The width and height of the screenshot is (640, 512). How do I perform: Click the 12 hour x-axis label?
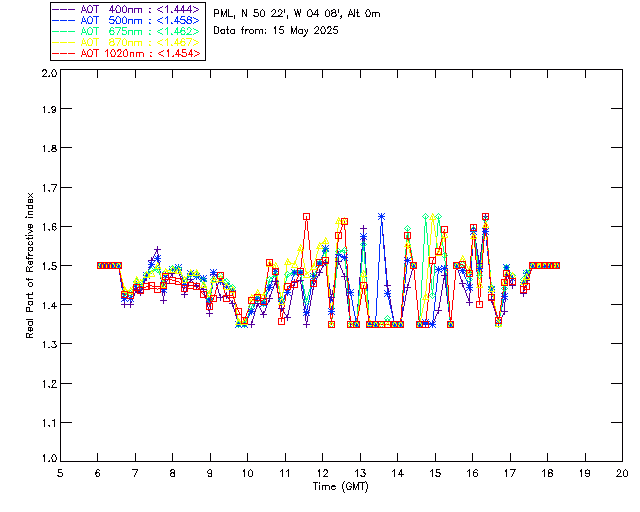click(322, 473)
